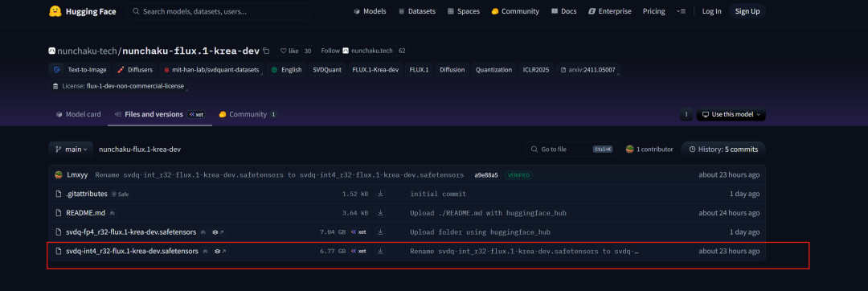Screen dimensions: 868x291
Task: Download the README.md file
Action: click(x=380, y=213)
